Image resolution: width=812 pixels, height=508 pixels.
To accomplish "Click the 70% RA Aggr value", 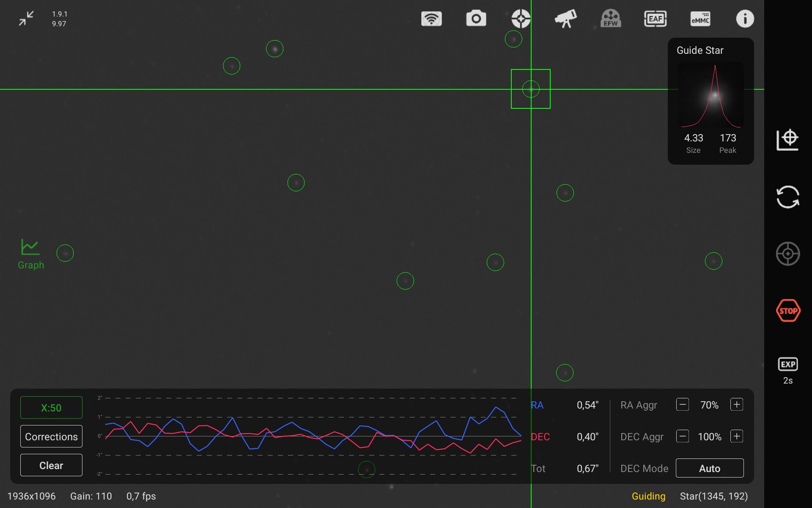I will [x=709, y=405].
